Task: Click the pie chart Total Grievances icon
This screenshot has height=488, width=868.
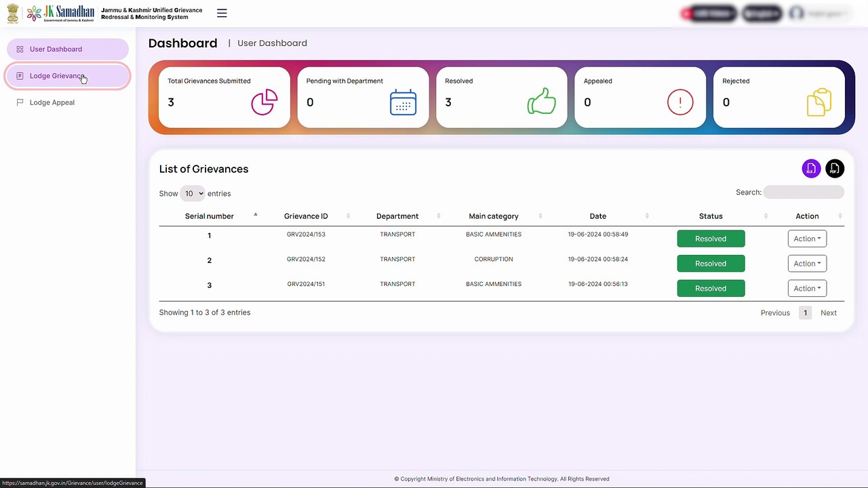Action: tap(264, 102)
